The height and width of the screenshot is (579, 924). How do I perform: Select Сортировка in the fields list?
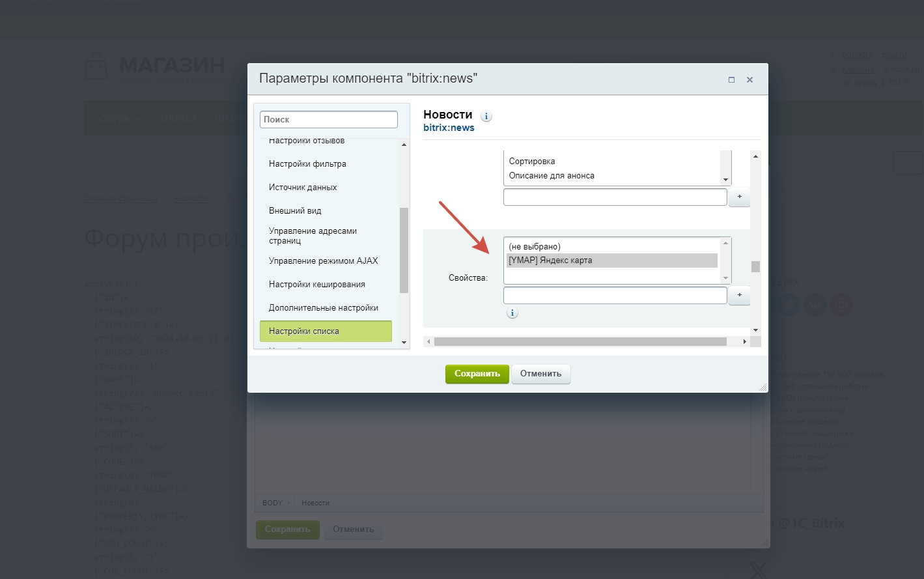click(612, 162)
